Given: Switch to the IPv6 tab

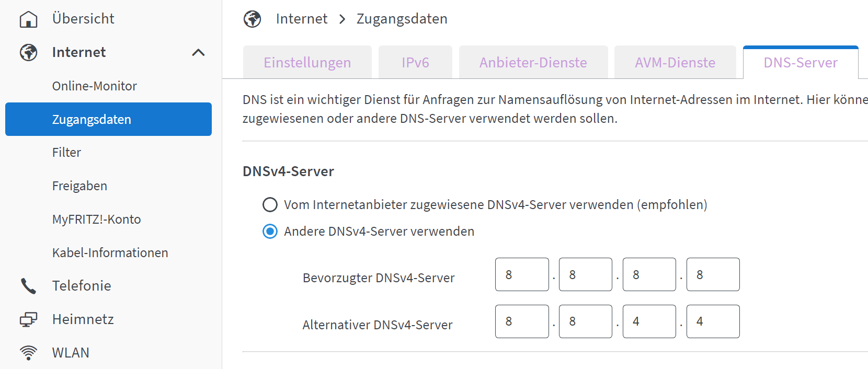Looking at the screenshot, I should point(415,62).
